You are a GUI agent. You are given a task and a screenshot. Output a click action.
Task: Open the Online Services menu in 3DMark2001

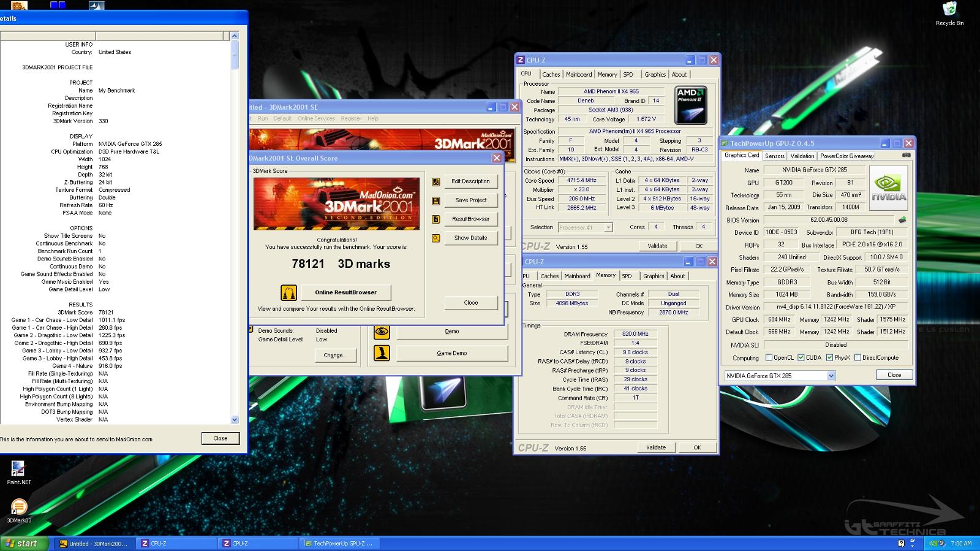point(316,119)
